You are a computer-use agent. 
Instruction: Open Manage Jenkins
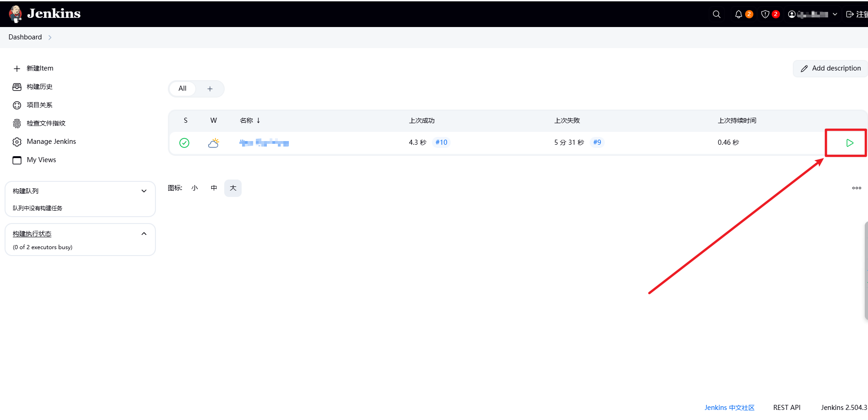(51, 142)
